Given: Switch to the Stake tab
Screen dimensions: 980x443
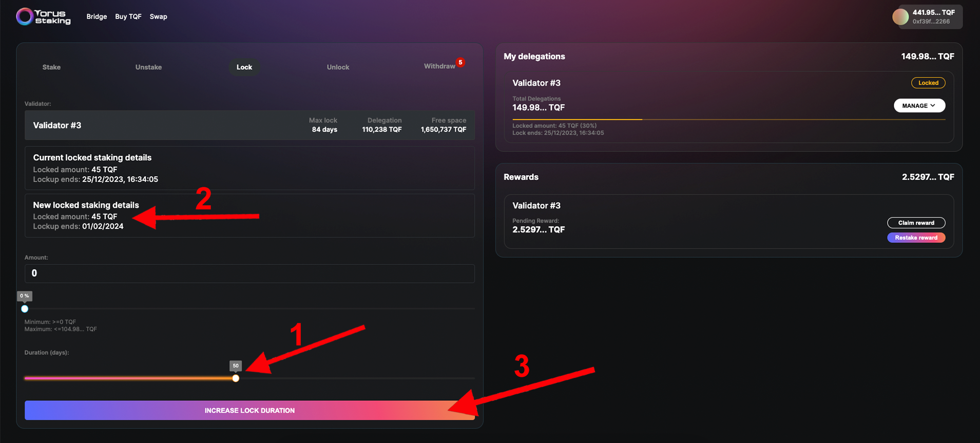Looking at the screenshot, I should (51, 67).
